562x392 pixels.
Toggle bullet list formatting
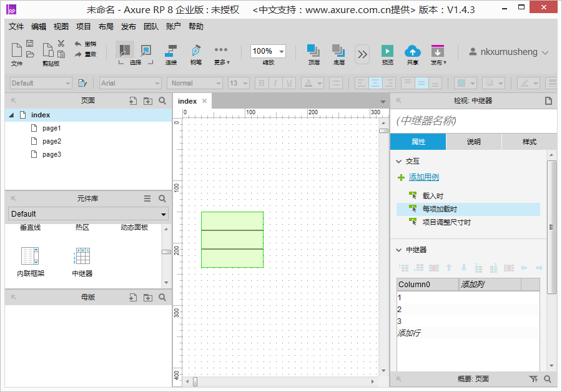pyautogui.click(x=336, y=83)
